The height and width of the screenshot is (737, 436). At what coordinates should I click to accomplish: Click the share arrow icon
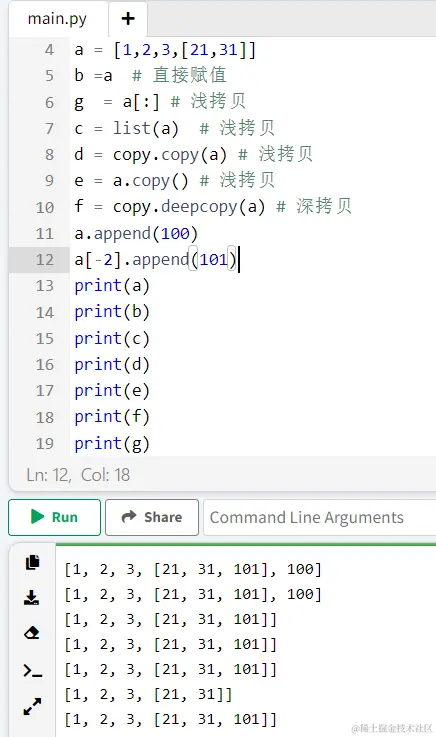pos(129,517)
